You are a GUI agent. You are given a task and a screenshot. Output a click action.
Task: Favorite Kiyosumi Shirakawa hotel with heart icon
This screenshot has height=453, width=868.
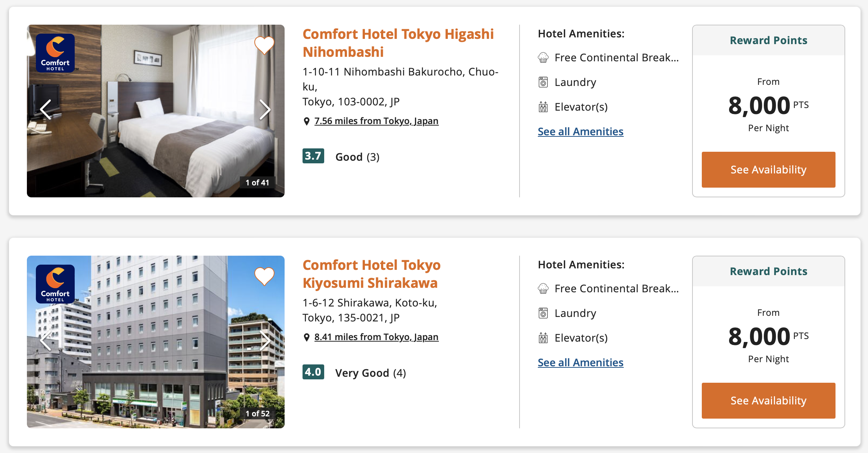click(x=264, y=277)
